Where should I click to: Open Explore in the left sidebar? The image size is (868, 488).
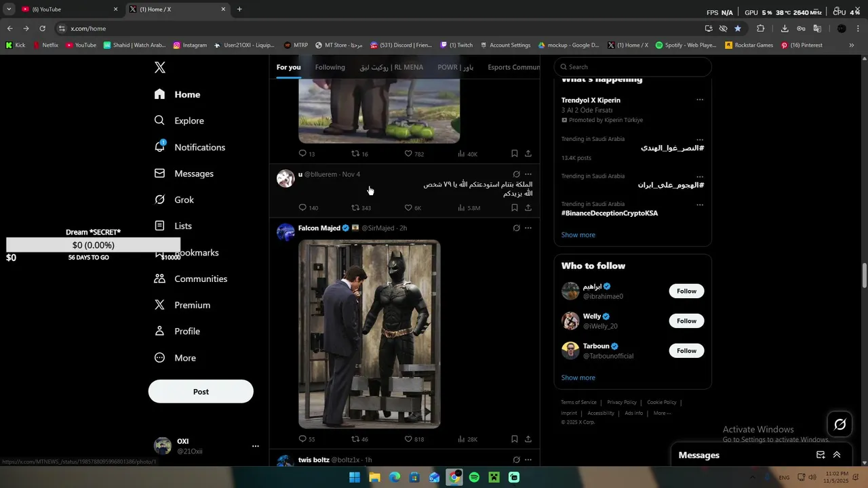(179, 121)
